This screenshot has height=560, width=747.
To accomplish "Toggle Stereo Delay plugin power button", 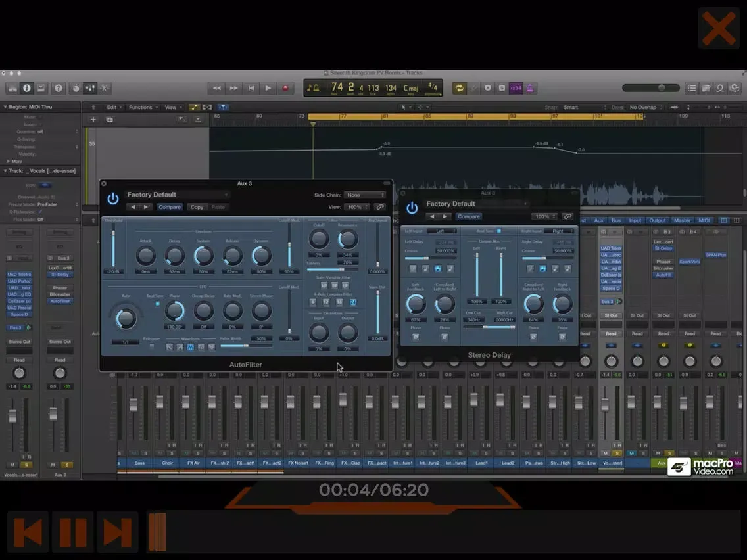I will pyautogui.click(x=412, y=208).
